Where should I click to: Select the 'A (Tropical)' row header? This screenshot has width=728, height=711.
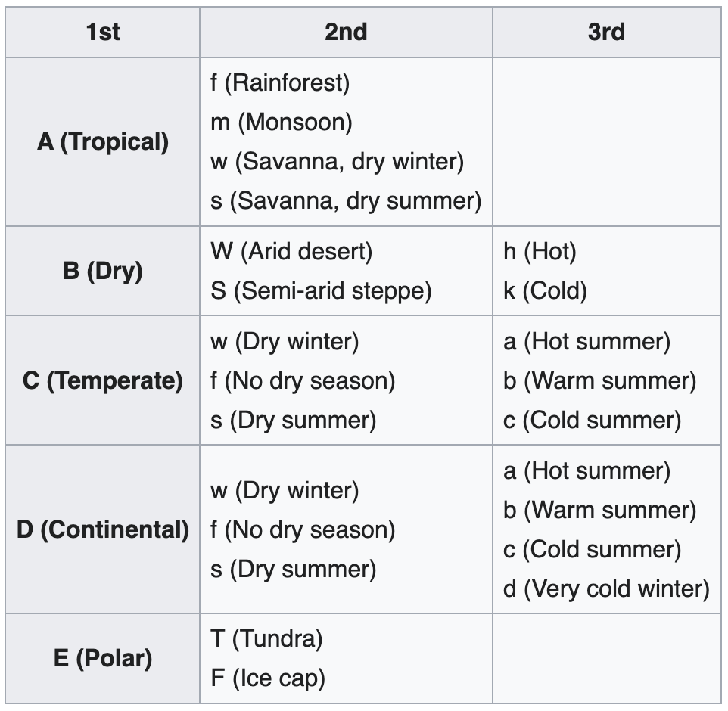point(103,142)
